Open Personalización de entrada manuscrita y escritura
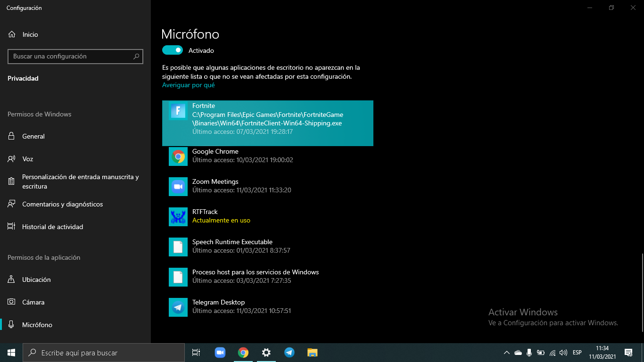644x362 pixels. click(75, 181)
